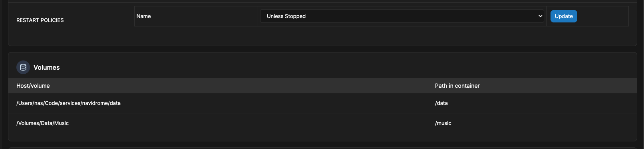The image size is (644, 149).
Task: Click the Host/volume column header
Action: (33, 86)
